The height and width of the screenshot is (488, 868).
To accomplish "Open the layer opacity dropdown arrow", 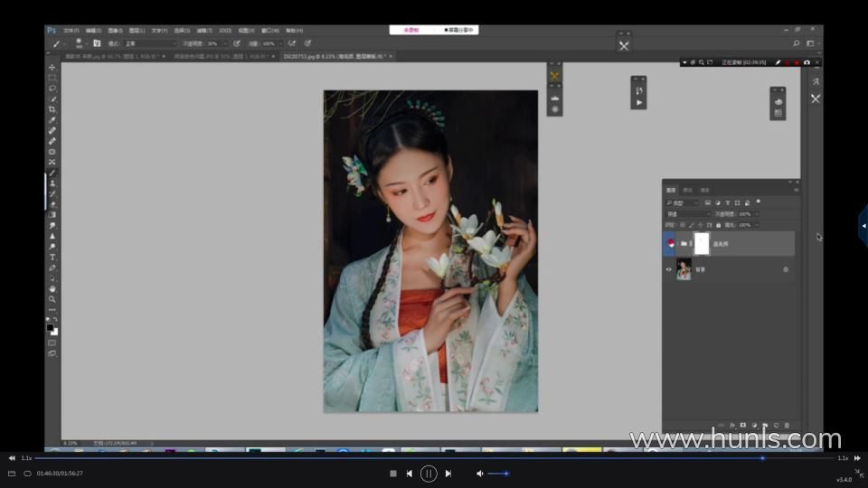I will (x=756, y=214).
